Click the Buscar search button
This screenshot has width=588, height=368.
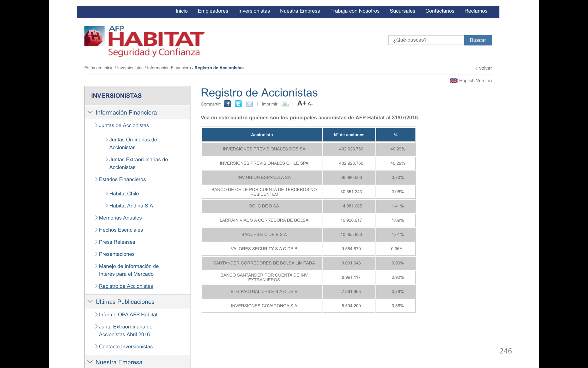478,40
